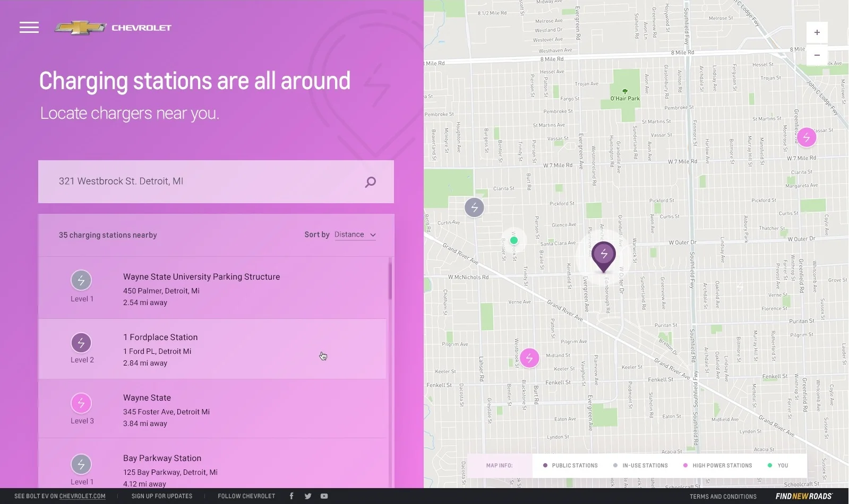Click the green You location dot on map

pyautogui.click(x=513, y=240)
